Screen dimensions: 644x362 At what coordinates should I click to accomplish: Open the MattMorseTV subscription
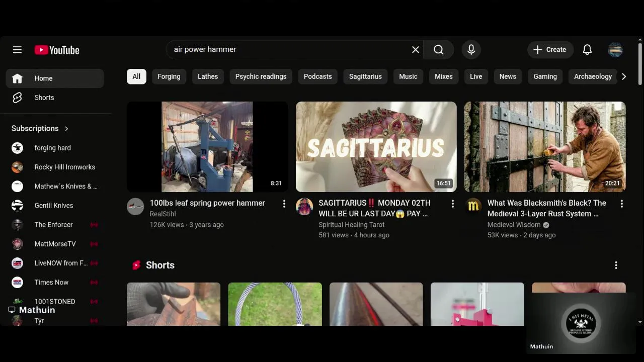click(x=55, y=244)
